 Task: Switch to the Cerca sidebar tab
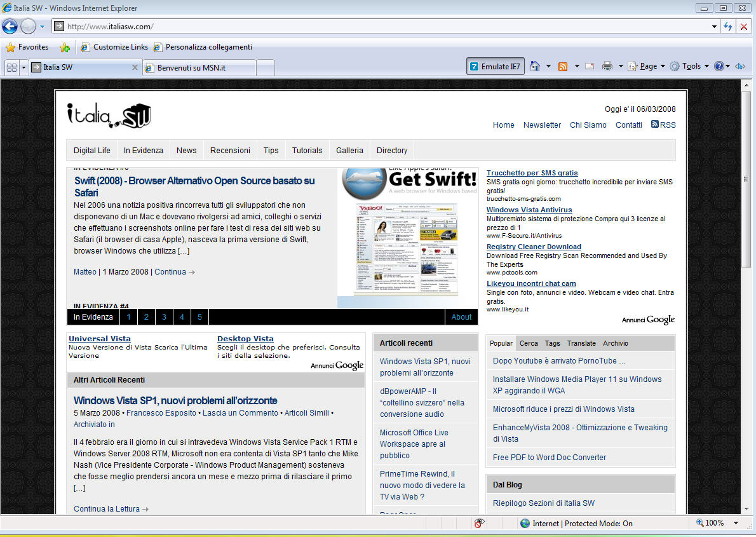(529, 344)
